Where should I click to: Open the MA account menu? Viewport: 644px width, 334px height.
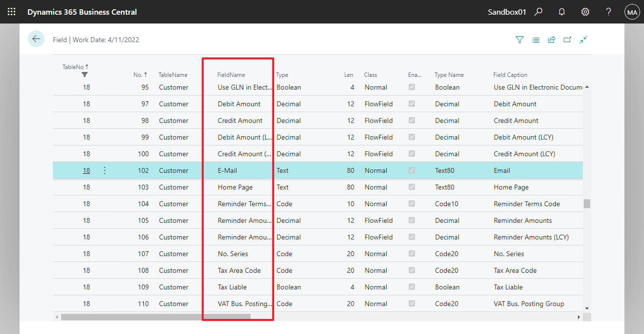tap(632, 11)
